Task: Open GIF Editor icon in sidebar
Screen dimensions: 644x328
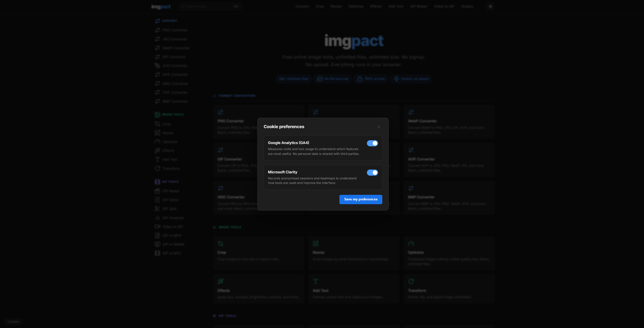Action: point(157,200)
